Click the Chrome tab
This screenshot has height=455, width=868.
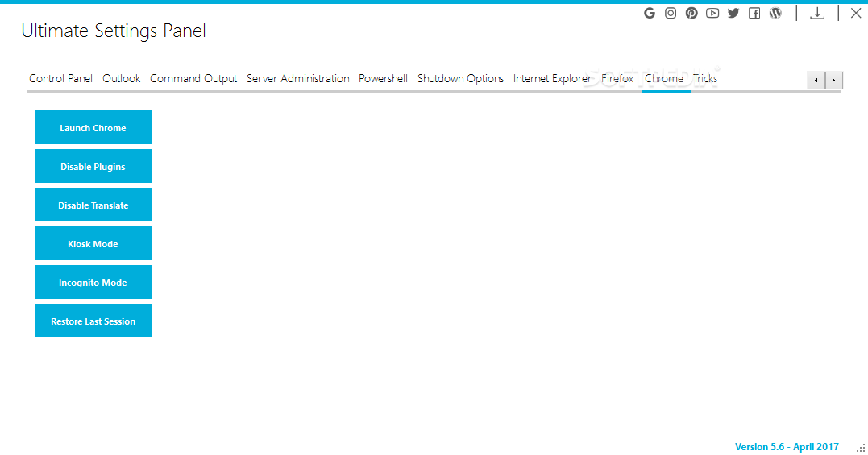tap(664, 78)
